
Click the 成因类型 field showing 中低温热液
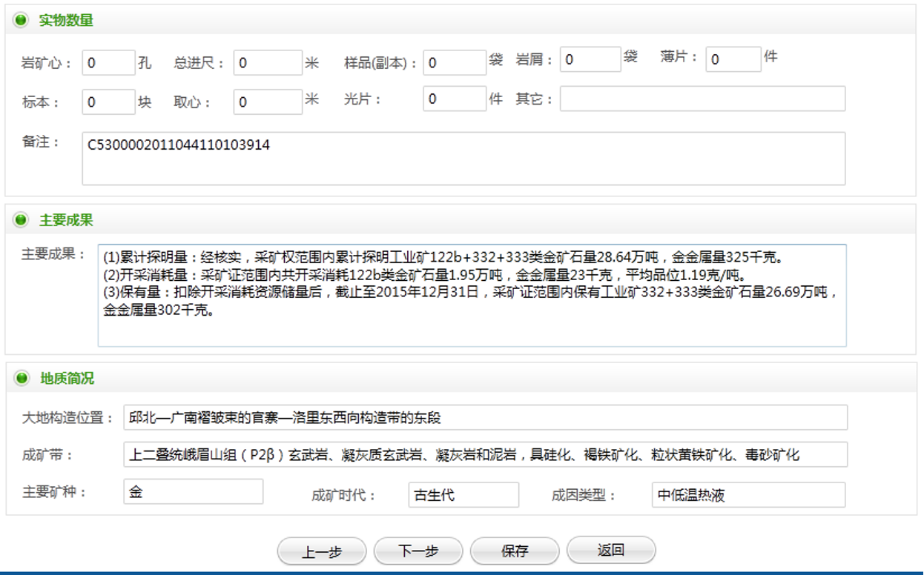pos(749,495)
